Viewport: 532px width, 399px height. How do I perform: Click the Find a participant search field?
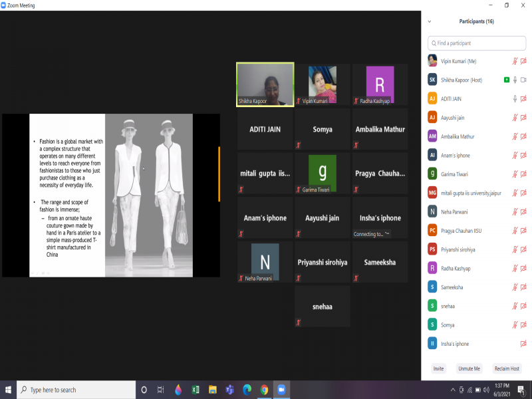pos(477,43)
